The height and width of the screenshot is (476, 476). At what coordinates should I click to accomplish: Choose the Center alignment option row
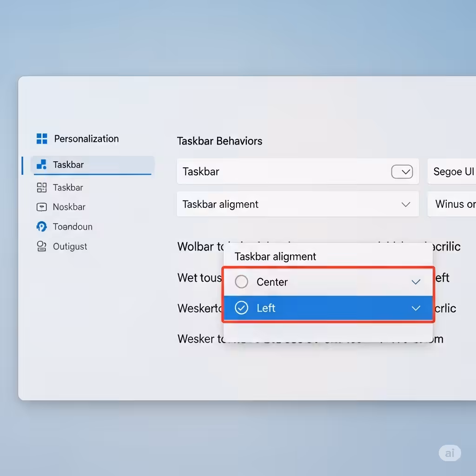pos(328,282)
